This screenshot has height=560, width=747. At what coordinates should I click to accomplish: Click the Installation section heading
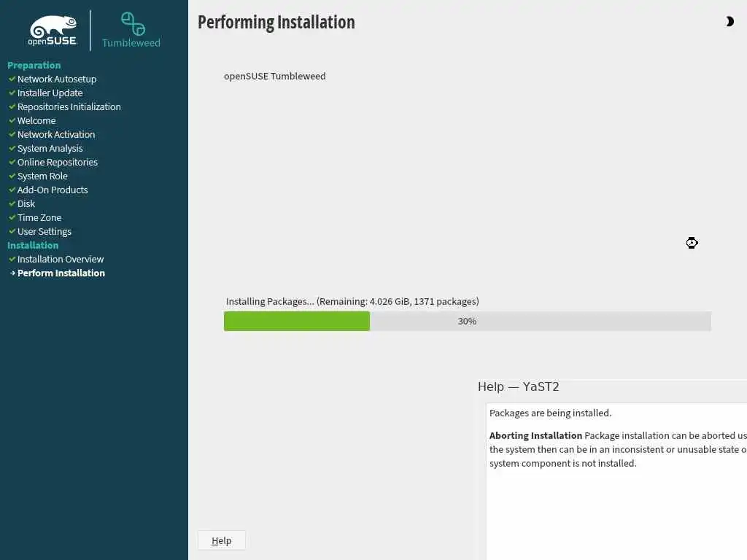click(x=33, y=245)
